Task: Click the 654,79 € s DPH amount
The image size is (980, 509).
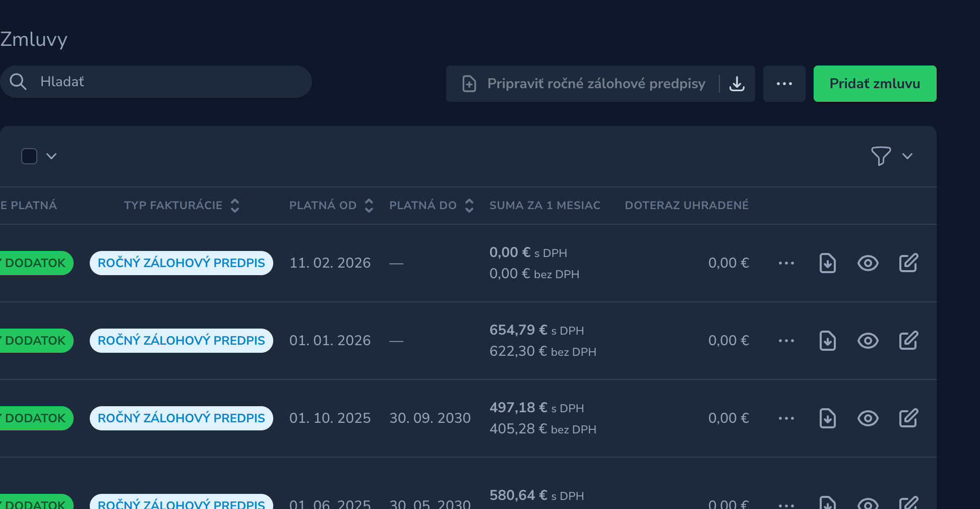Action: (536, 330)
